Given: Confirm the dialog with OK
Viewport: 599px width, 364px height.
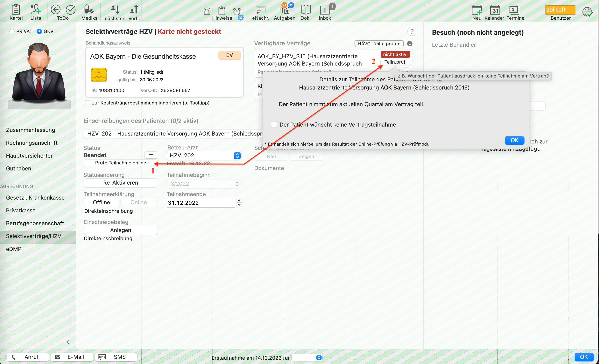Looking at the screenshot, I should coord(514,140).
